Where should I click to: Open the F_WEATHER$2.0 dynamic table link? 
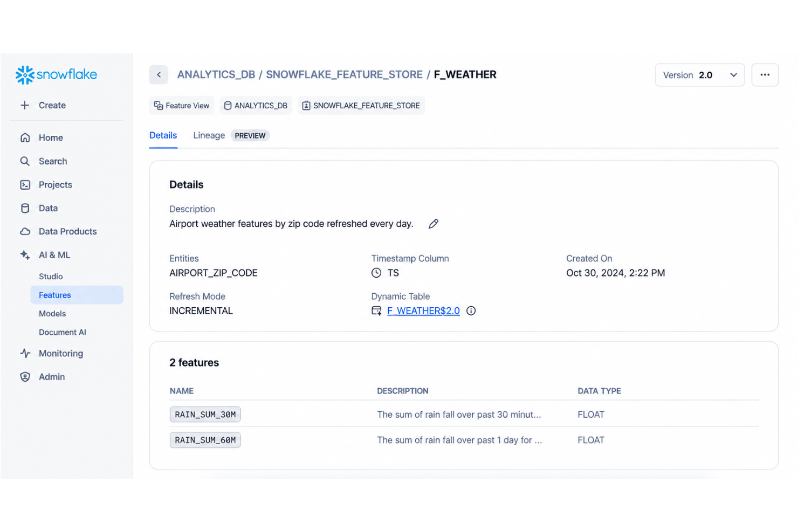tap(423, 311)
